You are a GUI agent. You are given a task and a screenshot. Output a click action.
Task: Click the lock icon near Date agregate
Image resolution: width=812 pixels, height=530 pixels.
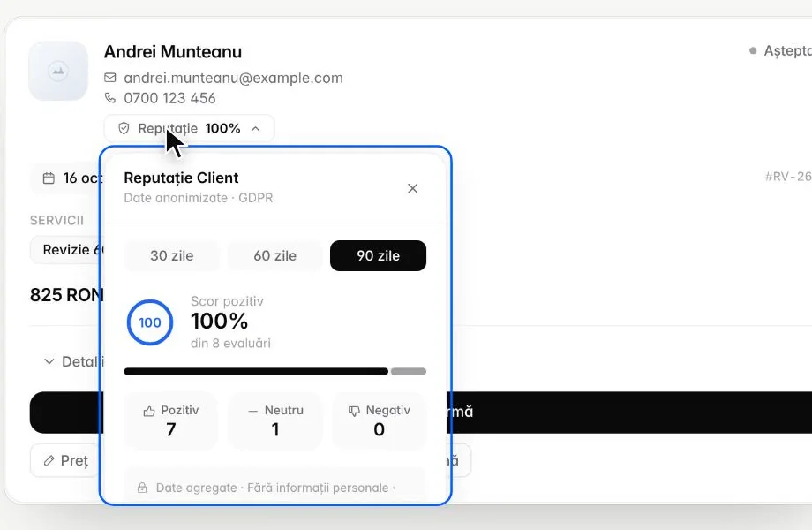point(142,488)
